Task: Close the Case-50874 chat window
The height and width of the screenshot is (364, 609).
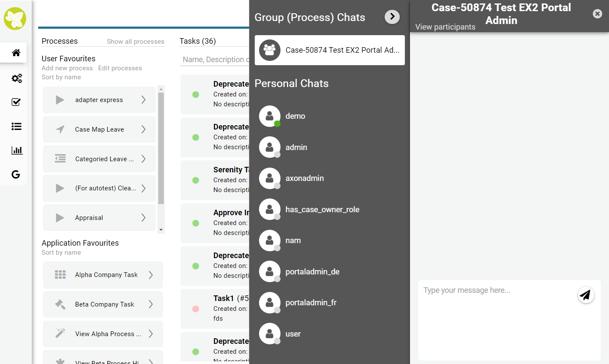Action: [x=597, y=14]
